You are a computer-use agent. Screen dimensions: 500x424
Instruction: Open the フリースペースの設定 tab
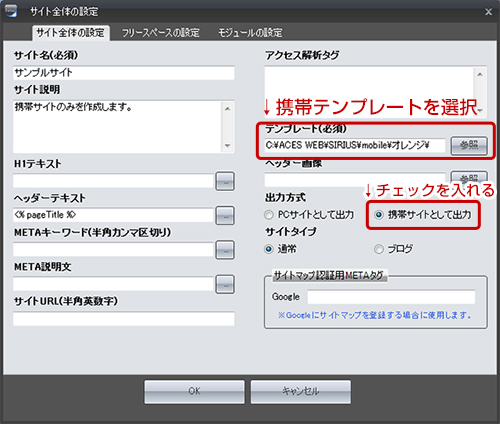pos(160,33)
